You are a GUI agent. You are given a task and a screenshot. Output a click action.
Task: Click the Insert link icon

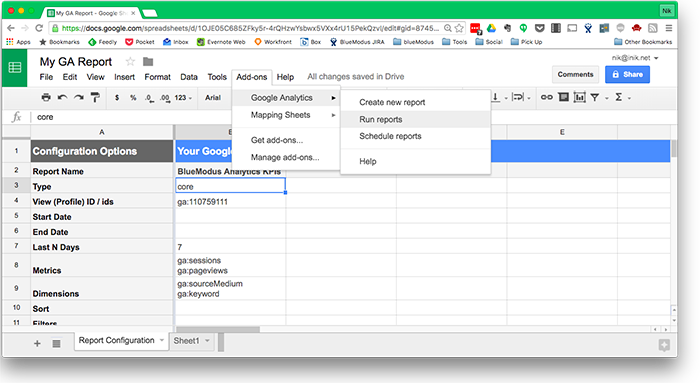click(x=547, y=97)
